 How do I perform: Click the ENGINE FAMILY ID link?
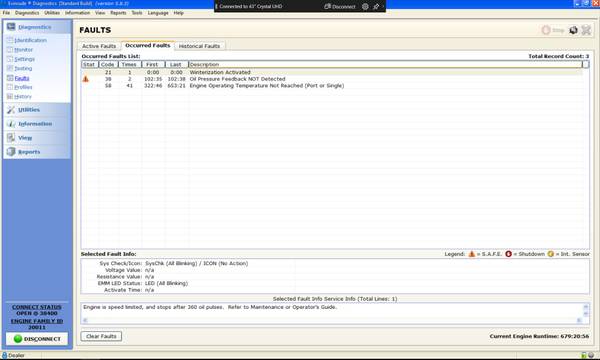(37, 321)
